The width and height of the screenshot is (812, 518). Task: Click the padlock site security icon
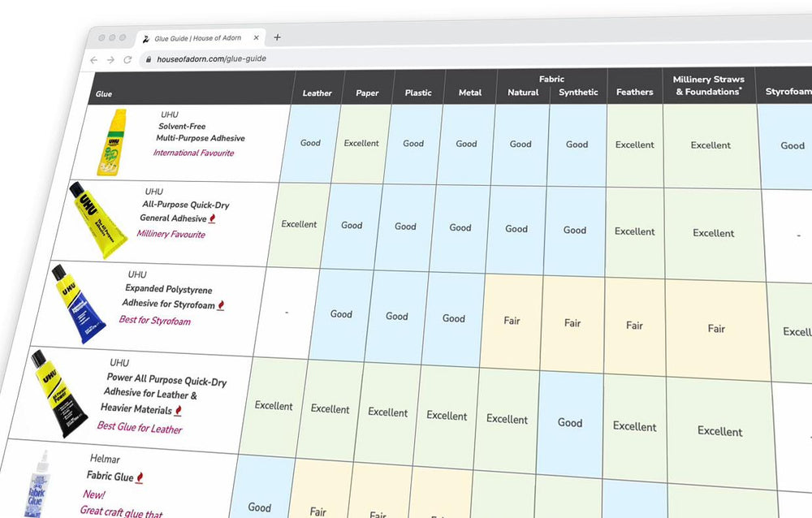149,59
